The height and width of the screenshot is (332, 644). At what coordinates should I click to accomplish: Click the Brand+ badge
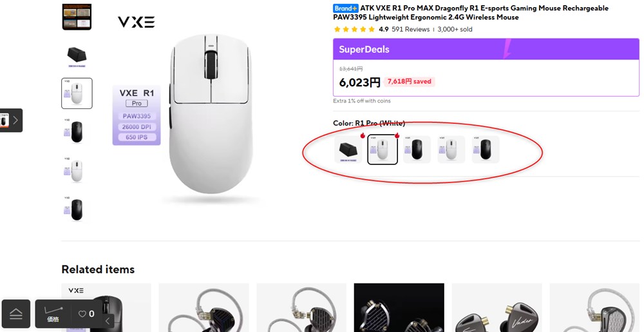pyautogui.click(x=345, y=8)
